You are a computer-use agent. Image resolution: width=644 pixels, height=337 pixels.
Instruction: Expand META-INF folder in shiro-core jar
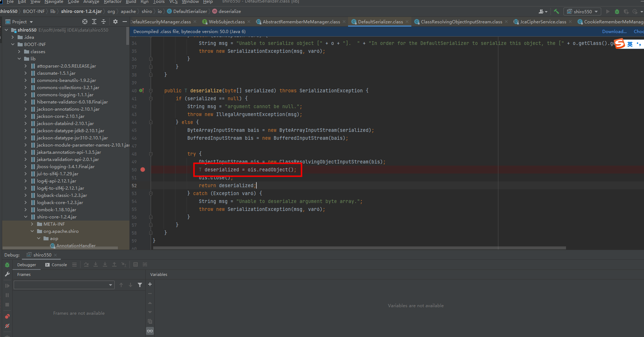pyautogui.click(x=32, y=224)
